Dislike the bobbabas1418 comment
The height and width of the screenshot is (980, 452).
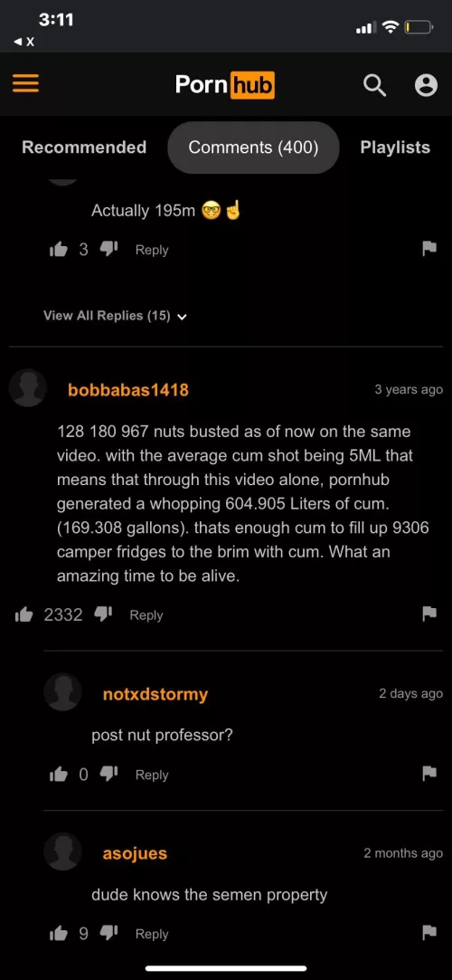pyautogui.click(x=103, y=614)
